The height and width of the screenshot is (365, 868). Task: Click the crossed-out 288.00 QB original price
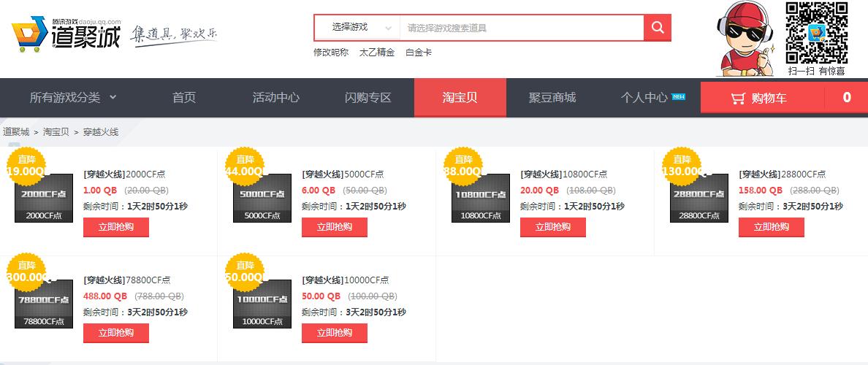tap(815, 191)
